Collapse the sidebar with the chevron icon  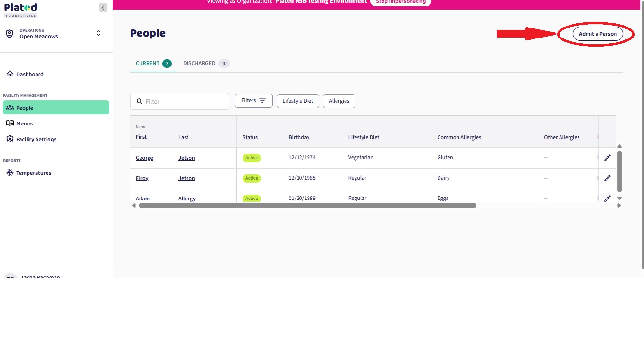[103, 8]
